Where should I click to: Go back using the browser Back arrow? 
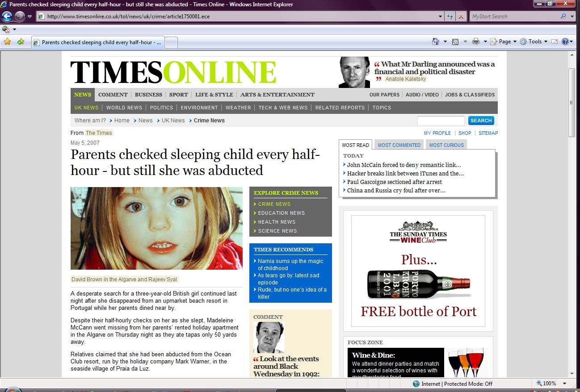pos(7,17)
